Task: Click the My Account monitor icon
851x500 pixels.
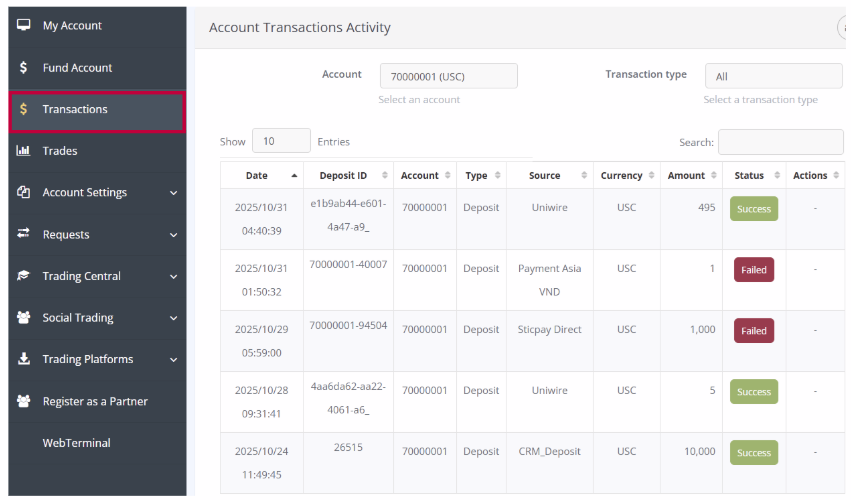Action: (x=23, y=25)
